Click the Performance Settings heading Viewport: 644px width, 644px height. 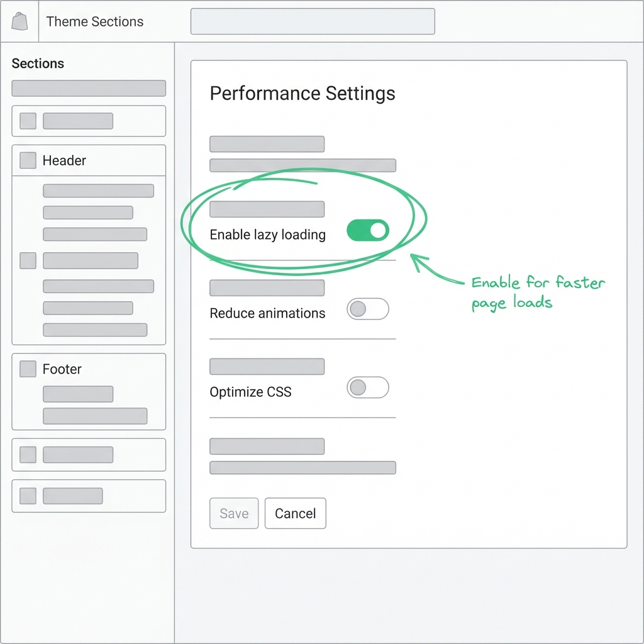(x=302, y=93)
